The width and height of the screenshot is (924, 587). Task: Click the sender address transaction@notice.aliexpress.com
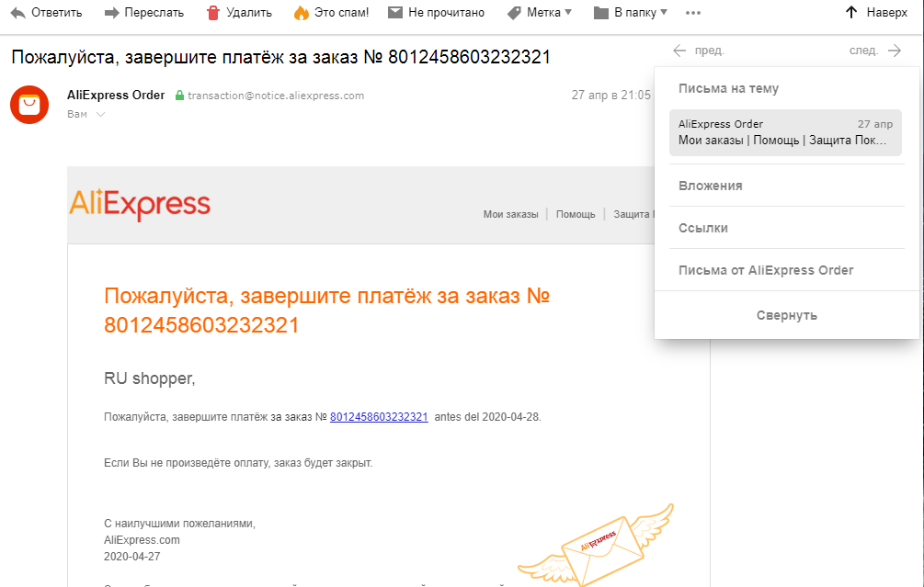coord(276,96)
